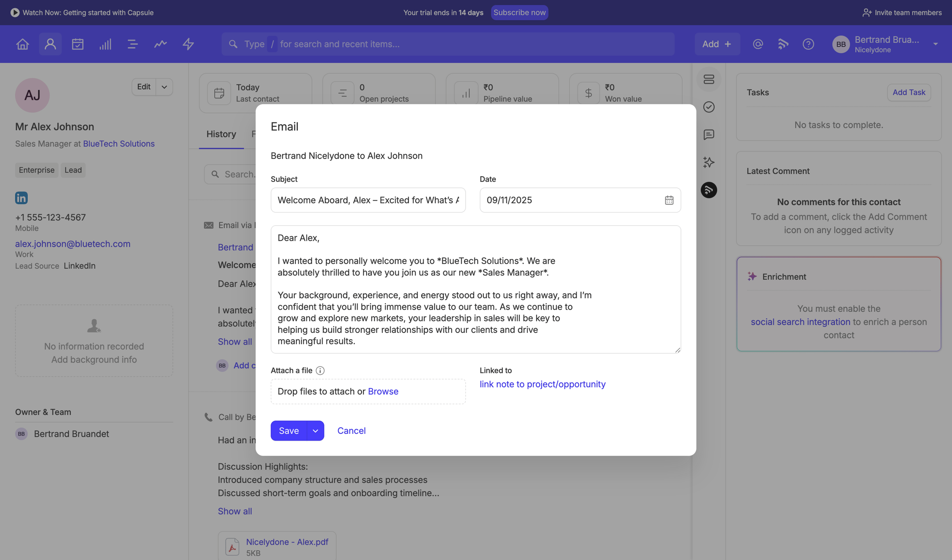Open the user account menu arrow

coord(936,44)
